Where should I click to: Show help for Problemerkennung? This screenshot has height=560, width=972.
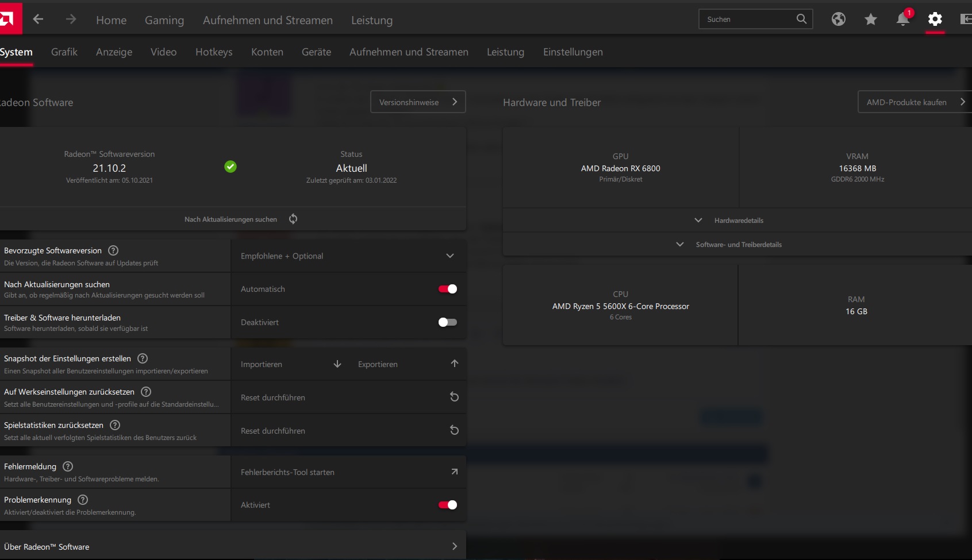pos(83,500)
